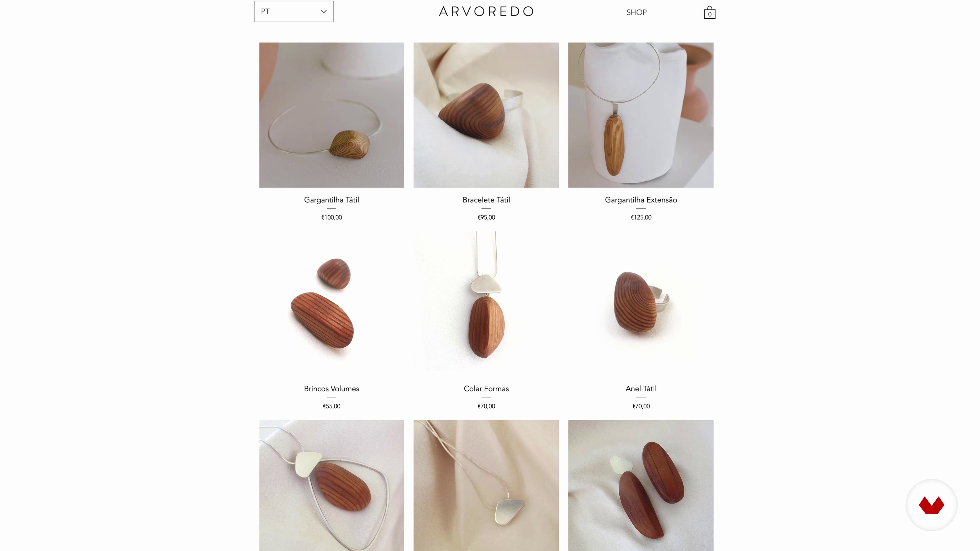Click the language selector chevron arrow
This screenshot has height=551, width=980.
pos(324,11)
